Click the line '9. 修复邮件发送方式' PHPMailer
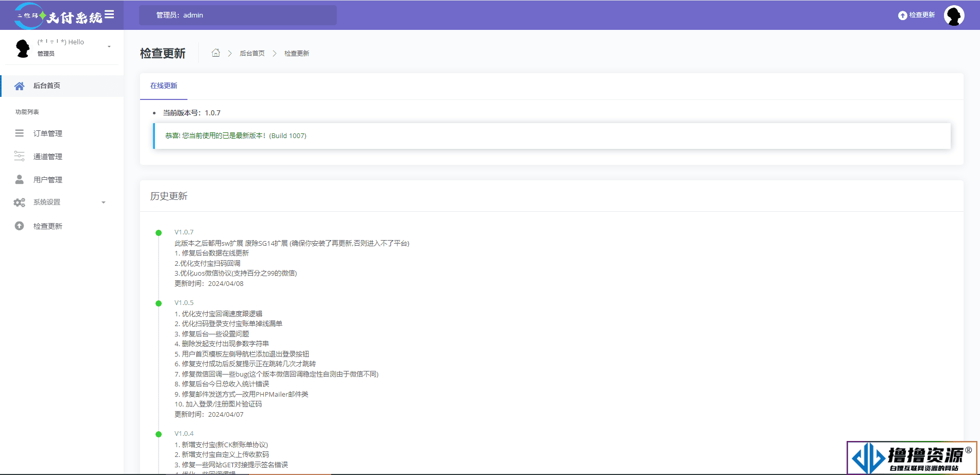 coord(241,394)
